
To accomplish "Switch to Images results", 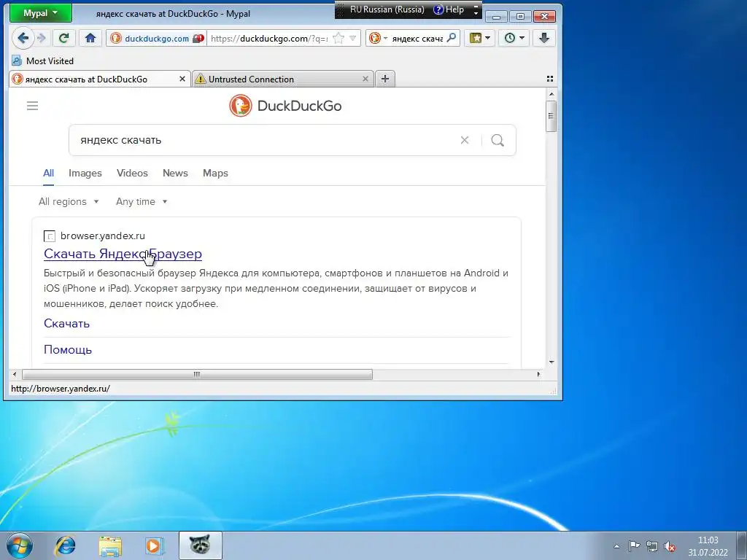I will click(x=85, y=174).
